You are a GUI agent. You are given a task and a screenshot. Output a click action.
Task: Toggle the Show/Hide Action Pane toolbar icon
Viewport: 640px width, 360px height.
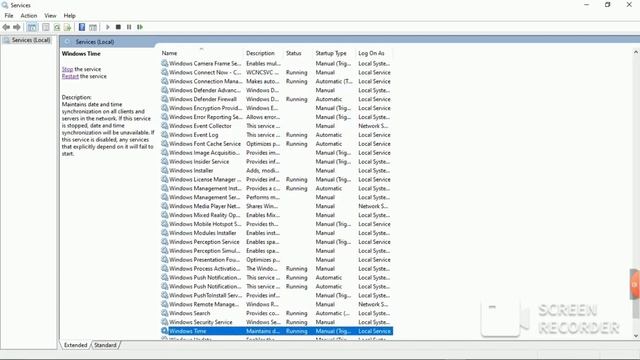point(93,27)
